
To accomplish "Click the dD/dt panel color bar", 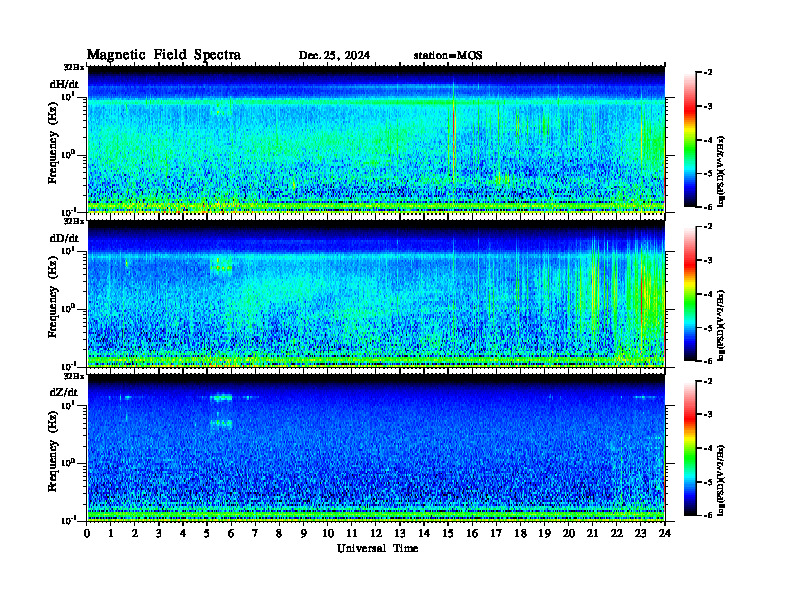I will coord(690,294).
